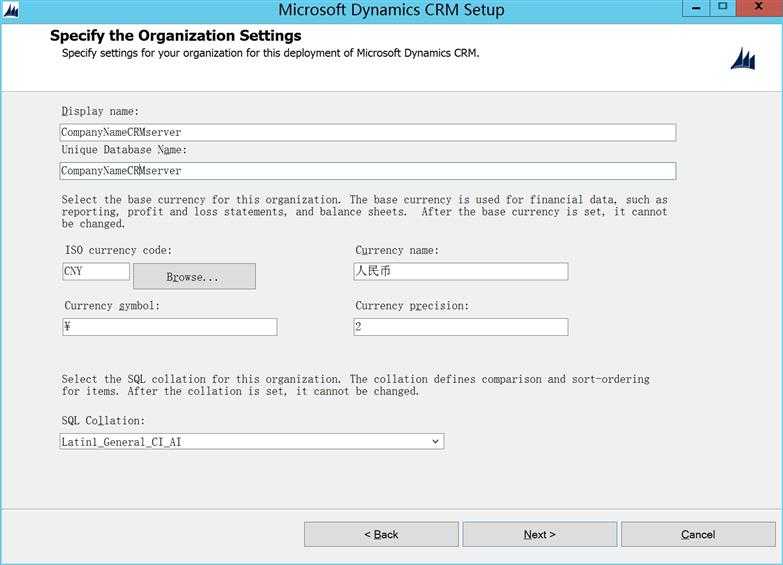The image size is (783, 565).
Task: Click the Dynamics logo in header
Action: click(x=743, y=59)
